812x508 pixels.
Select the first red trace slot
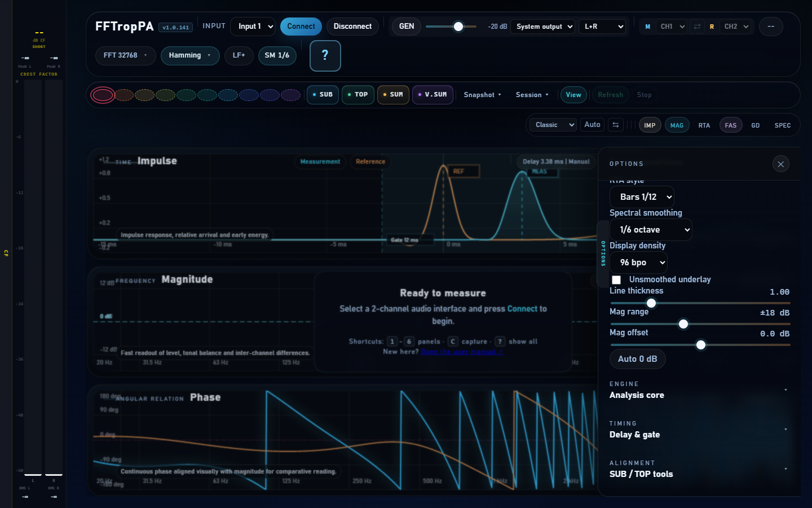(x=103, y=95)
